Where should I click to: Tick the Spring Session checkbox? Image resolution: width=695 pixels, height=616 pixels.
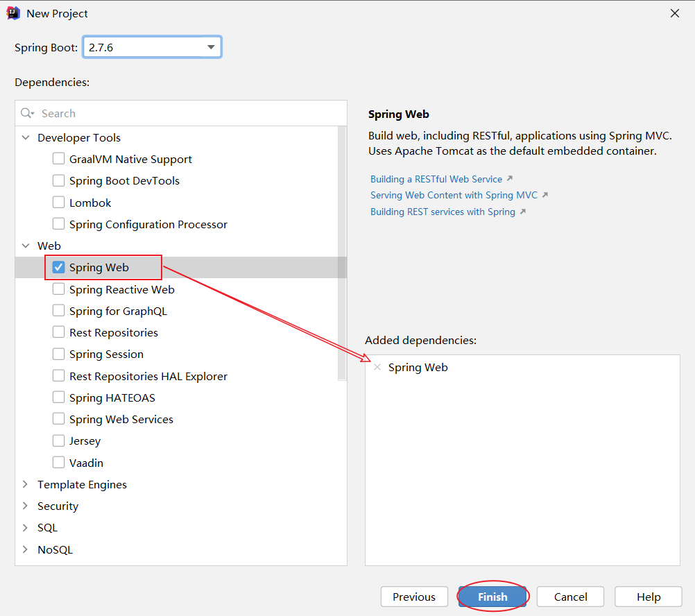click(58, 354)
